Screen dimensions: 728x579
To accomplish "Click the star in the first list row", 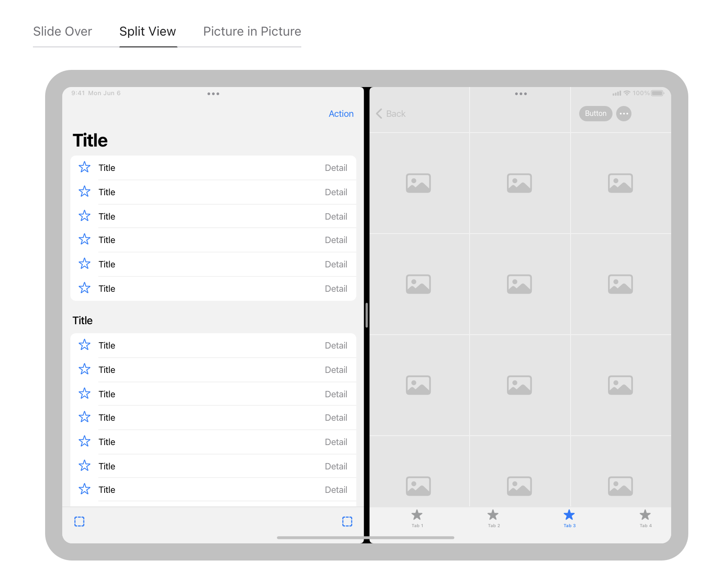I will tap(84, 168).
